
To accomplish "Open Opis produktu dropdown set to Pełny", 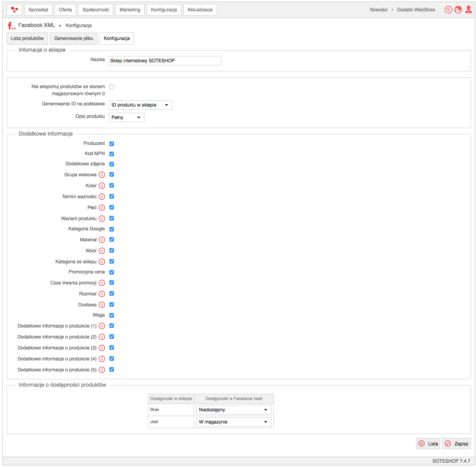I will 127,118.
